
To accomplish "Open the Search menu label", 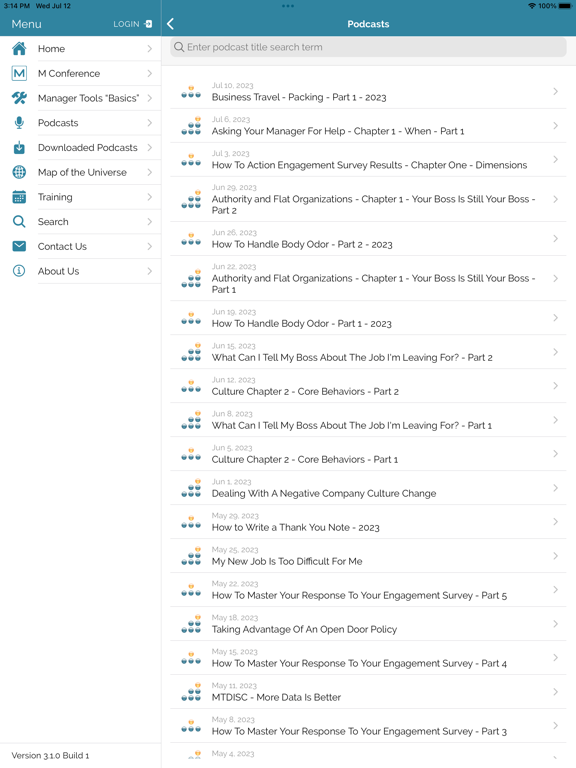I will (x=53, y=222).
